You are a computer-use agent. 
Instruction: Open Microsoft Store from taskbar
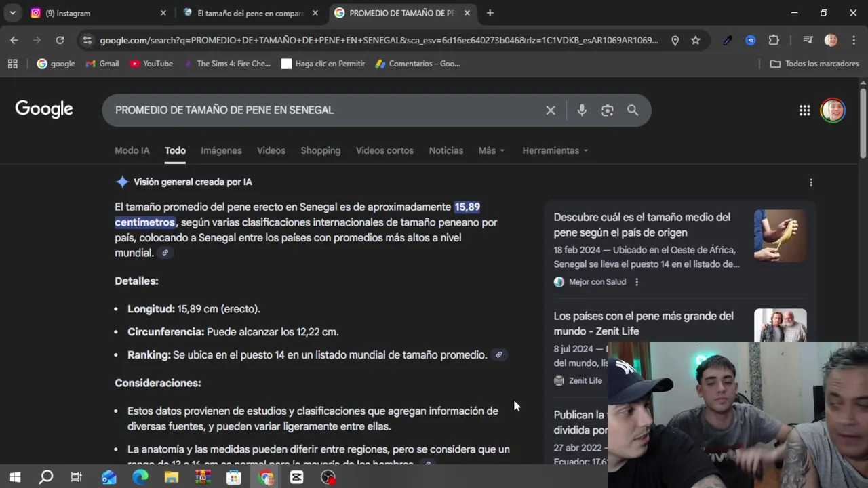click(x=234, y=477)
